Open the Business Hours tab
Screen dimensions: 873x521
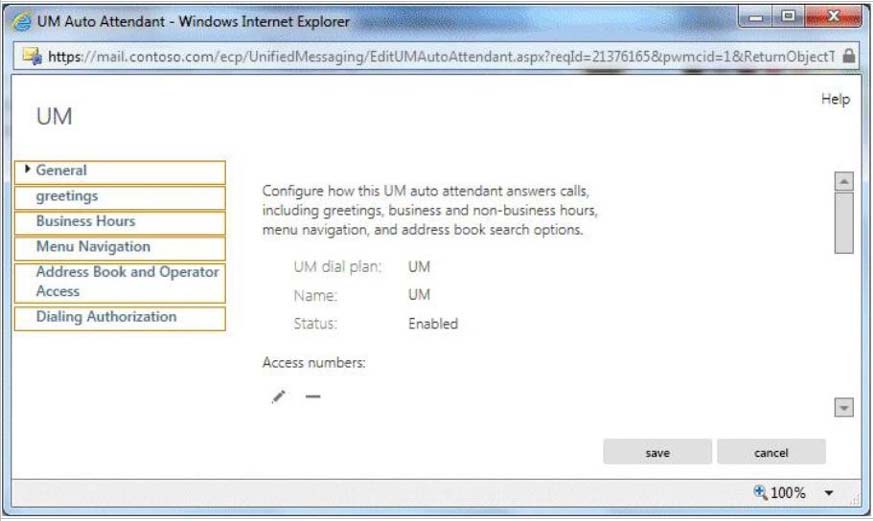coord(119,222)
